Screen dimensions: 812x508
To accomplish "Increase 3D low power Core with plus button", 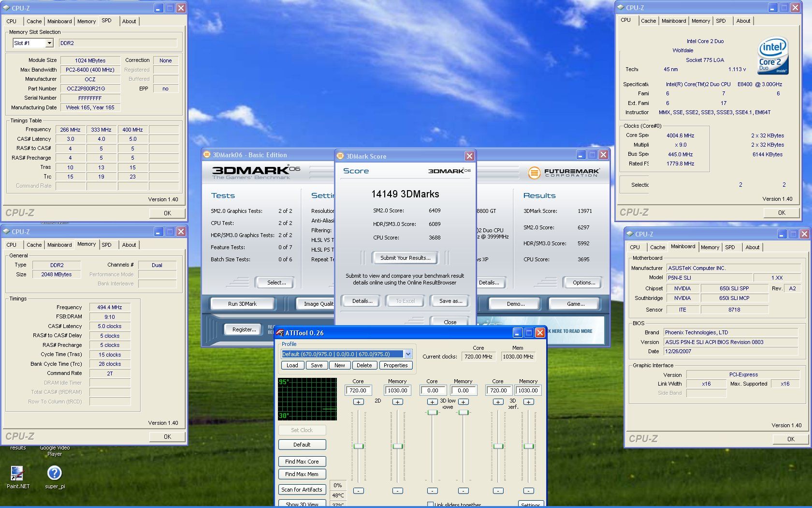I will 432,402.
